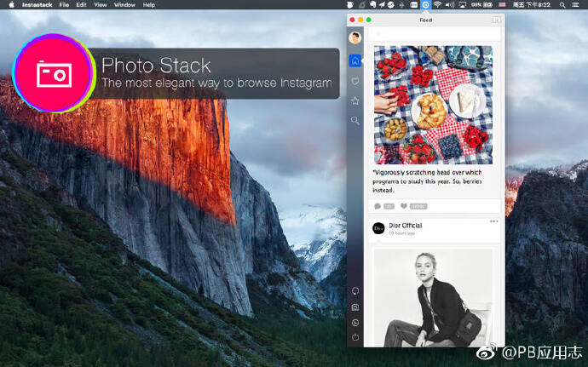Click the profile avatar in sidebar

(x=355, y=37)
